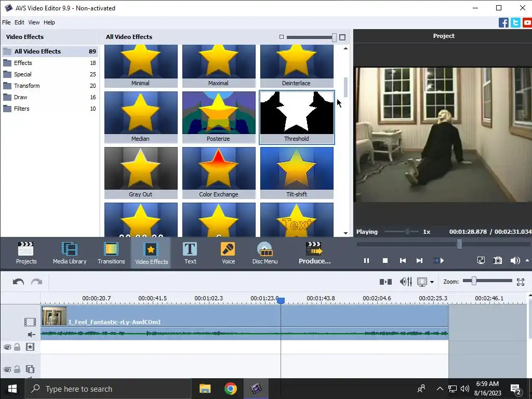This screenshot has height=399, width=532.
Task: Select the Median effect thumbnail
Action: point(141,117)
